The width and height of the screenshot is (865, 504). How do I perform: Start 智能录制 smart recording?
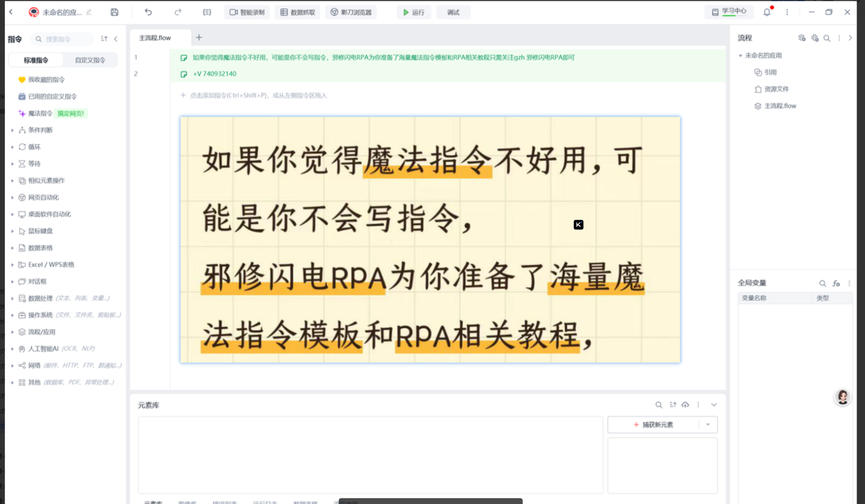tap(246, 12)
